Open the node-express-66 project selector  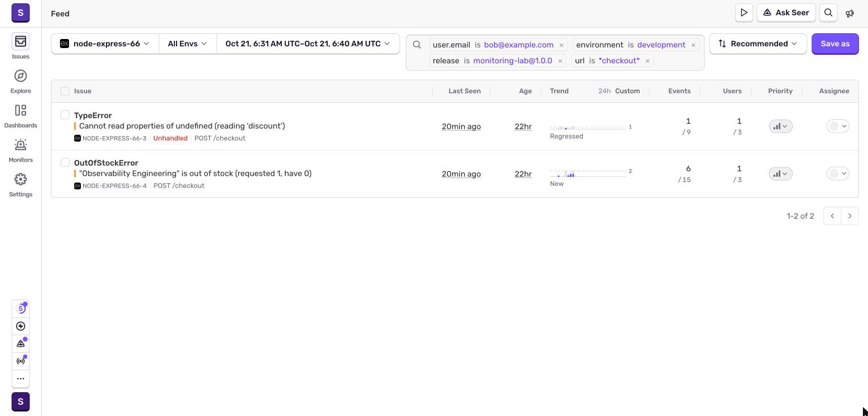[105, 44]
